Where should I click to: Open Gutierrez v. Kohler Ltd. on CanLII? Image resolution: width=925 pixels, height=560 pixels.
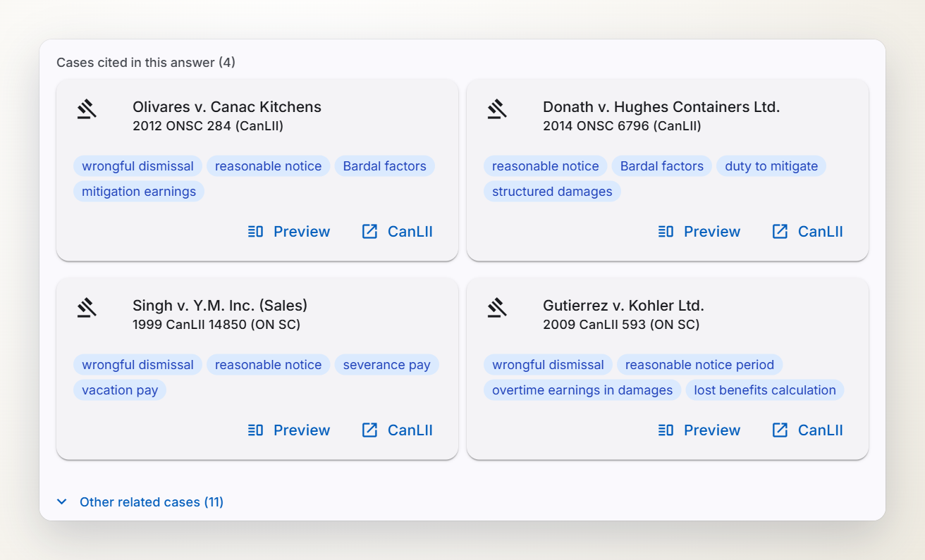coord(808,430)
